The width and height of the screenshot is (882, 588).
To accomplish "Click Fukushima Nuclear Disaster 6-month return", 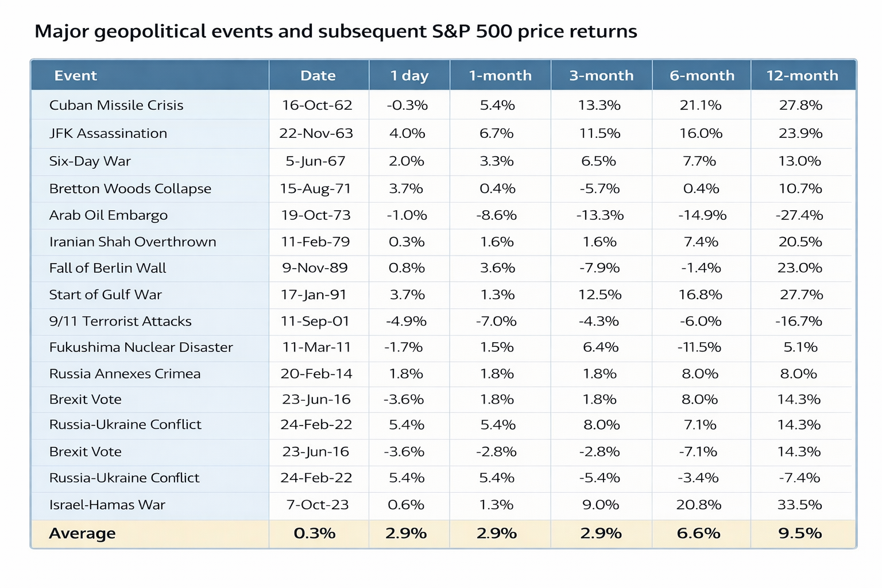I will click(699, 347).
